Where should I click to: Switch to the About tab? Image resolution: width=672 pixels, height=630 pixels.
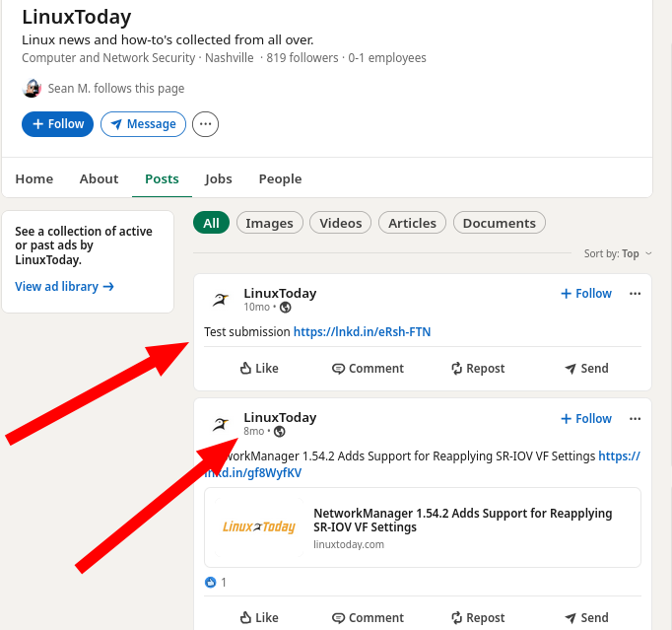point(99,178)
